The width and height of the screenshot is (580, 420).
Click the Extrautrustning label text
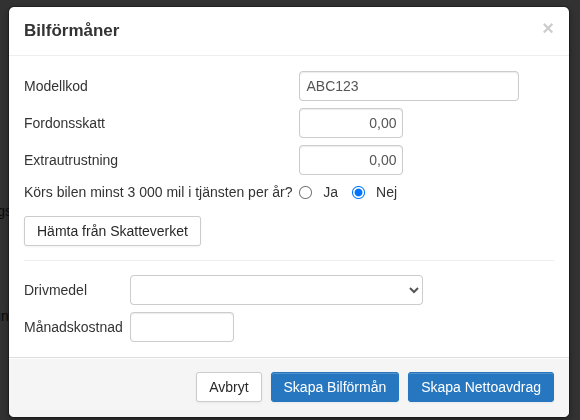(71, 160)
